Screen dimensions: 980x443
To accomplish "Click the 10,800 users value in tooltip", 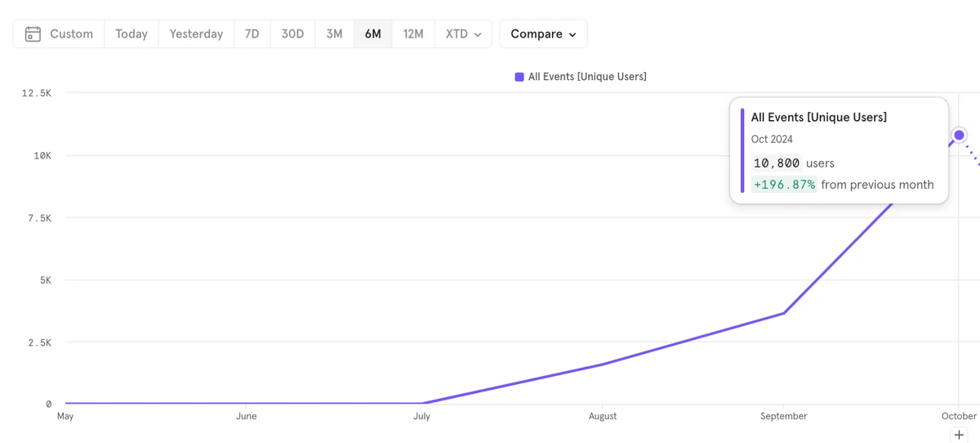I will coord(777,163).
